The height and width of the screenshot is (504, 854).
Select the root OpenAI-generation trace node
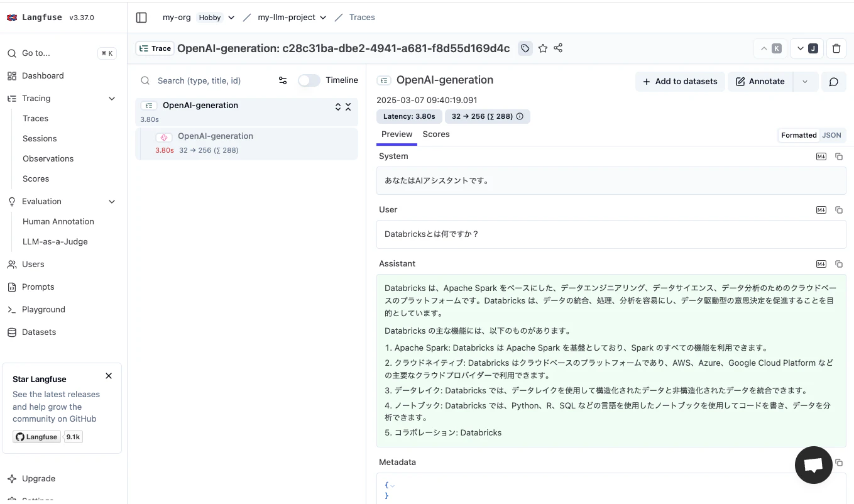246,111
